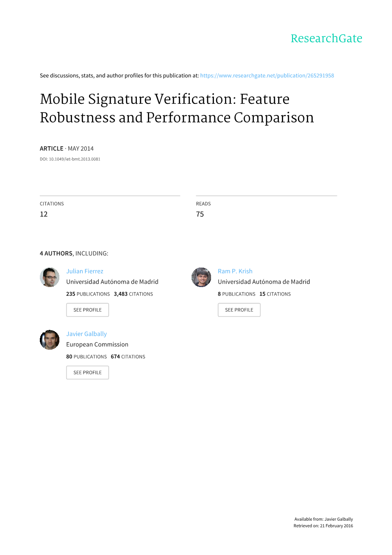The image size is (392, 555).
Task: Click See Profile button under Javier Galbally
Action: [x=87, y=373]
